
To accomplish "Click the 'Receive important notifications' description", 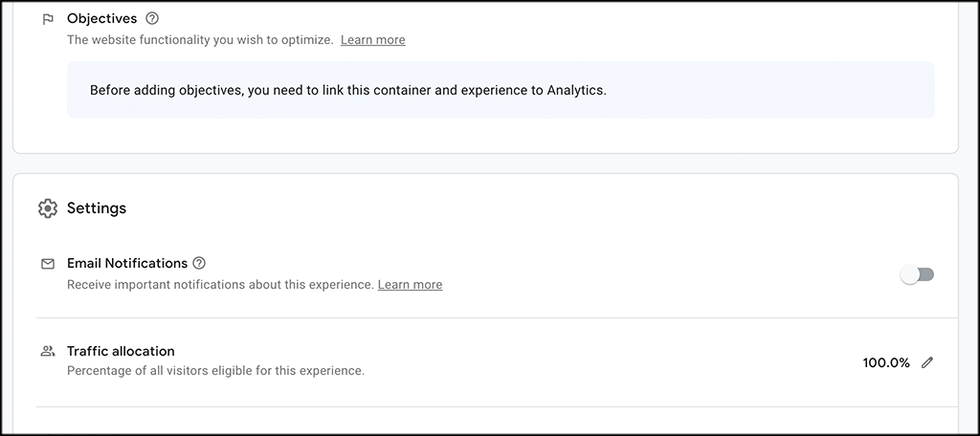I will coord(221,285).
